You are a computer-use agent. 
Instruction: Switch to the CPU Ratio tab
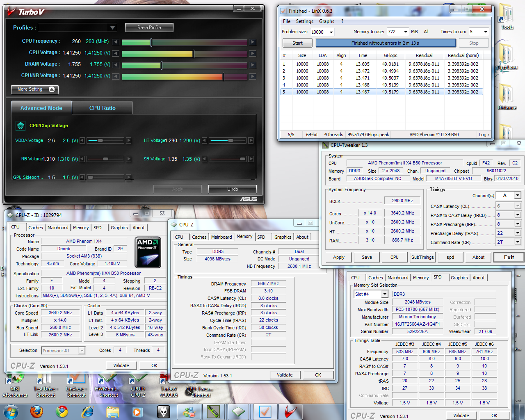pyautogui.click(x=102, y=108)
